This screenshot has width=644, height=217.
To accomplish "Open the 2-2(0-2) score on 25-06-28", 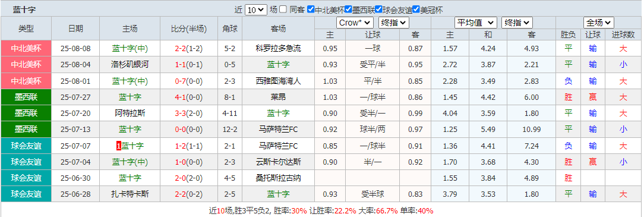I will [188, 194].
